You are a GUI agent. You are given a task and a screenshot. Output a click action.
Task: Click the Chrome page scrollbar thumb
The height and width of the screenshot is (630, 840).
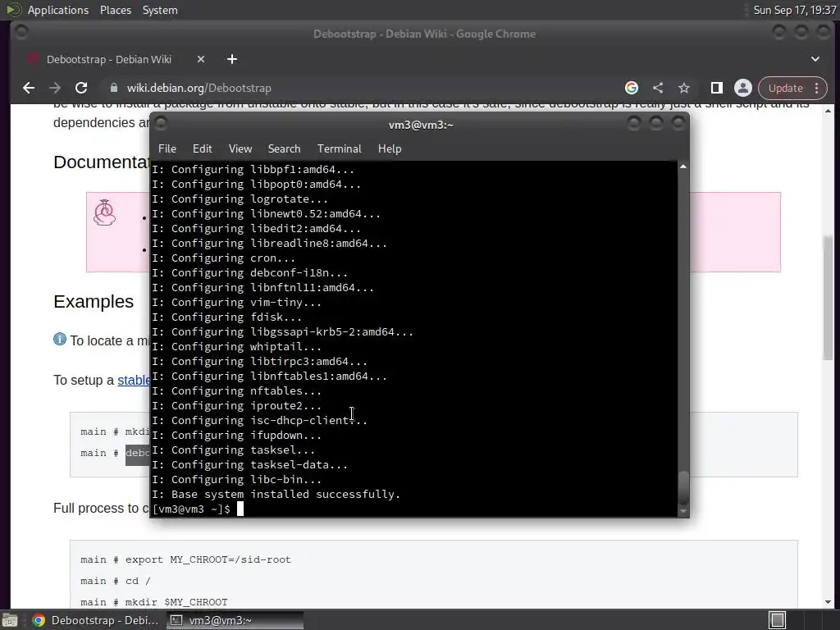click(829, 297)
